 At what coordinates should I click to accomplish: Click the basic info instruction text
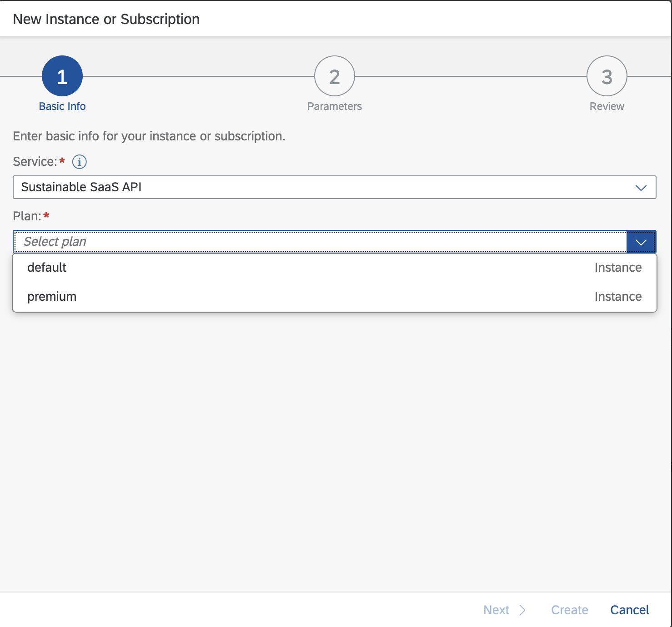click(149, 136)
